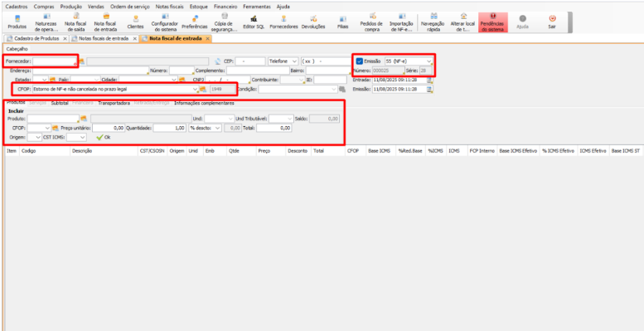Open Pendências do sistema
644x331 pixels.
[x=493, y=22]
